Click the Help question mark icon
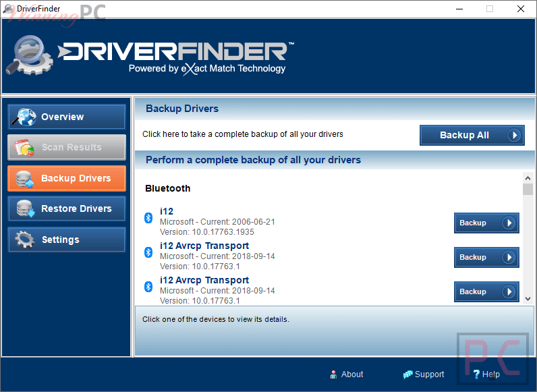The image size is (537, 392). (476, 374)
